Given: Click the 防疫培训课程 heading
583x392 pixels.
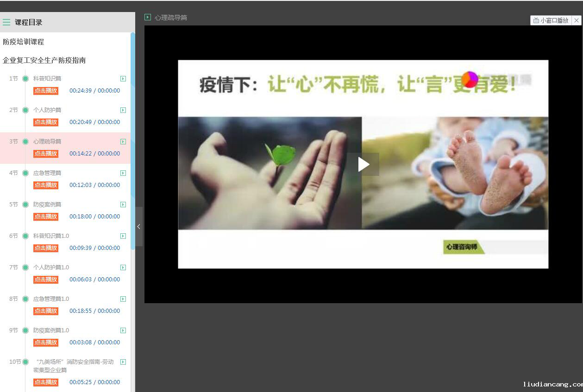Looking at the screenshot, I should [24, 42].
